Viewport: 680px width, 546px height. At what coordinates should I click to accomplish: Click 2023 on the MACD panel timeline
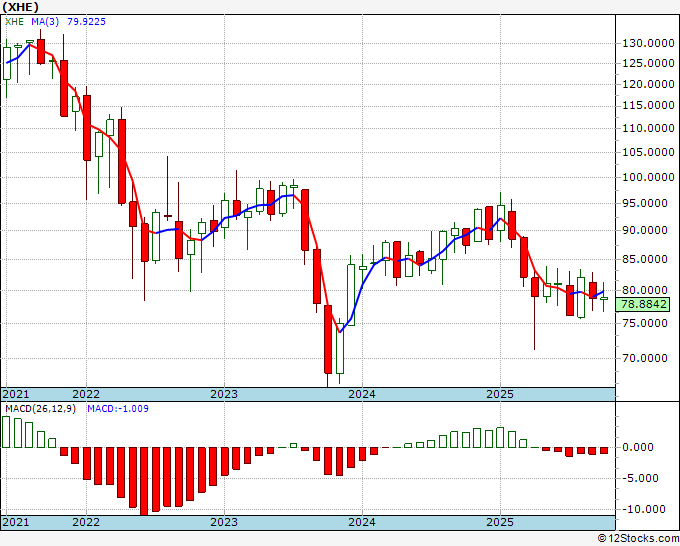[224, 522]
